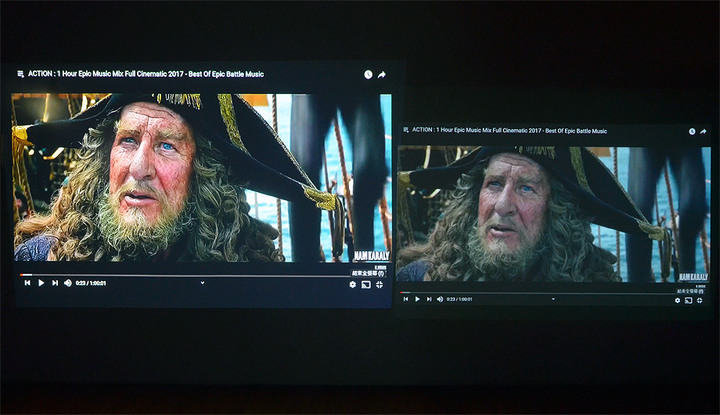Click the Share arrow in left player
Viewport: 720px width, 415px height.
coord(382,74)
